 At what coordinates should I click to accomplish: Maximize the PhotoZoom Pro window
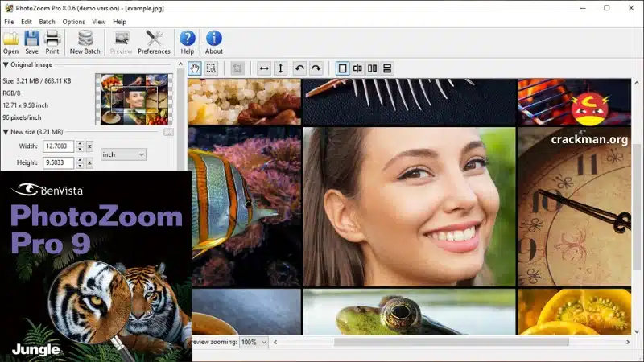point(607,8)
